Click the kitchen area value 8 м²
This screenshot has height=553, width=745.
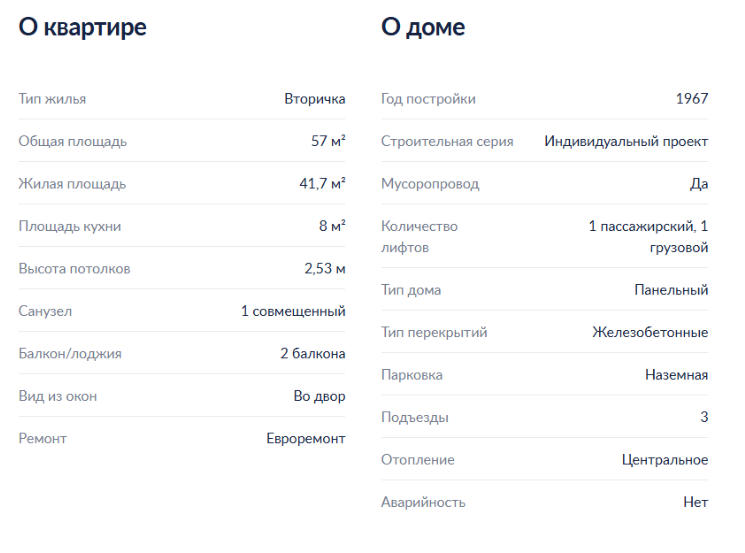332,226
